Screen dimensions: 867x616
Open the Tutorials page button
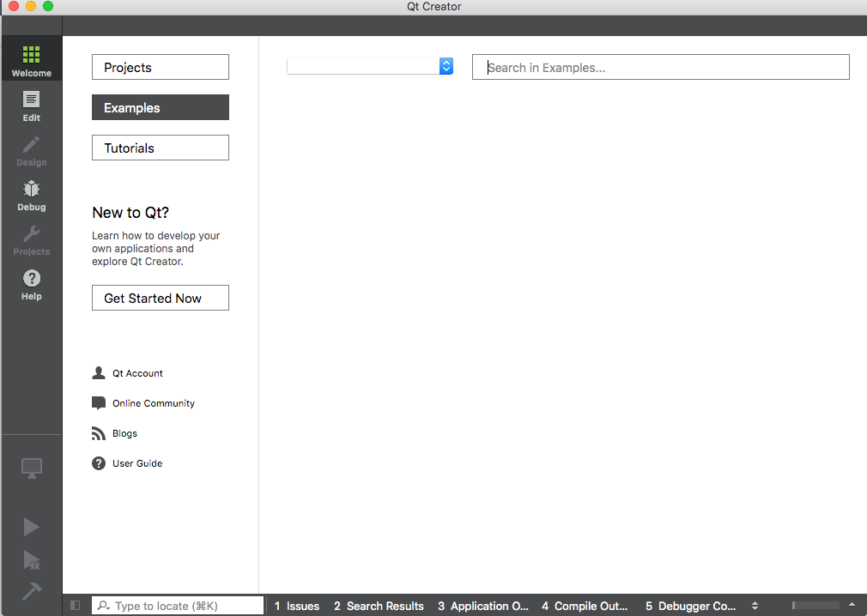[x=161, y=148]
